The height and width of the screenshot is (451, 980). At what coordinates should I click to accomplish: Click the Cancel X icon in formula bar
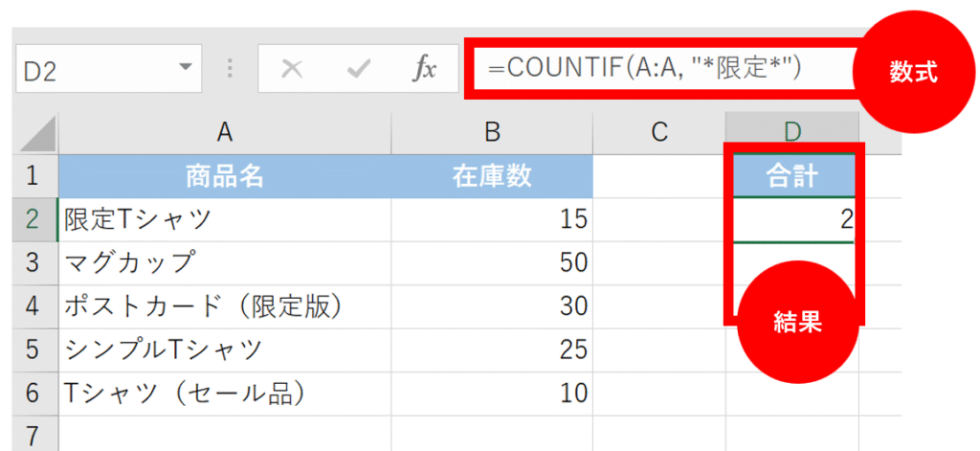click(293, 69)
